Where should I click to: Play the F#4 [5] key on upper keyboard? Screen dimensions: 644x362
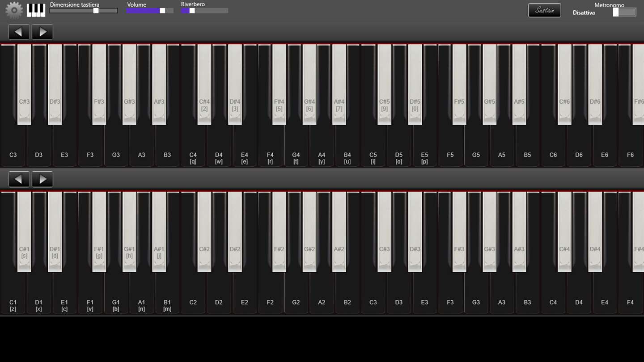(279, 84)
